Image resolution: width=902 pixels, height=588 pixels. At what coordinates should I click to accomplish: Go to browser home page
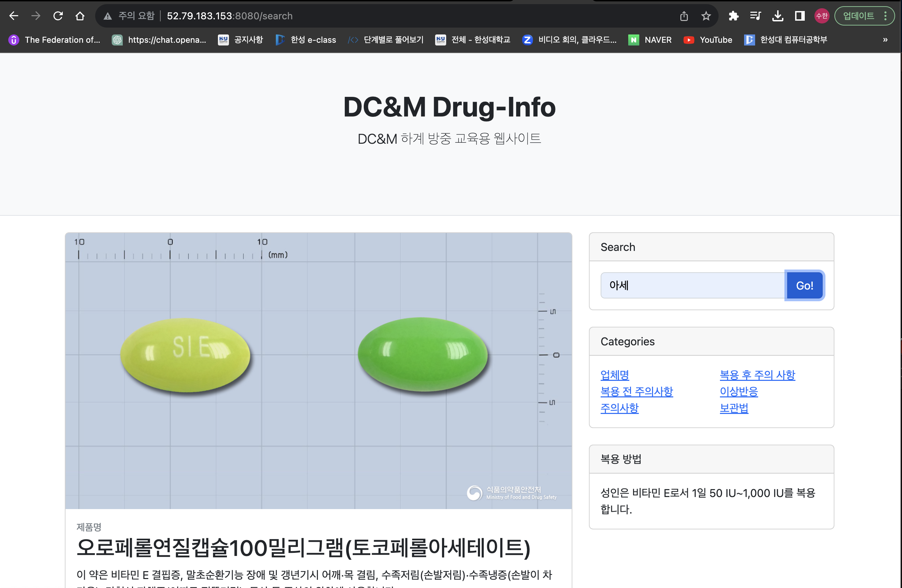(80, 16)
